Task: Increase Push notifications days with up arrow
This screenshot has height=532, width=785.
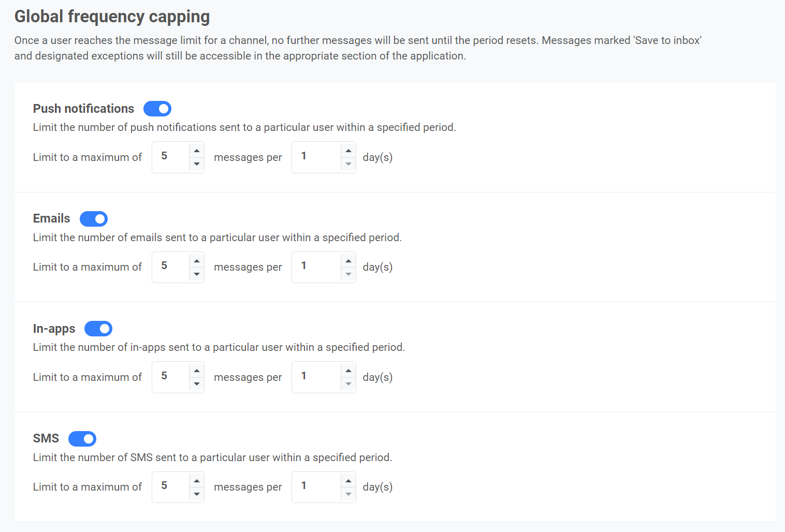Action: [348, 151]
